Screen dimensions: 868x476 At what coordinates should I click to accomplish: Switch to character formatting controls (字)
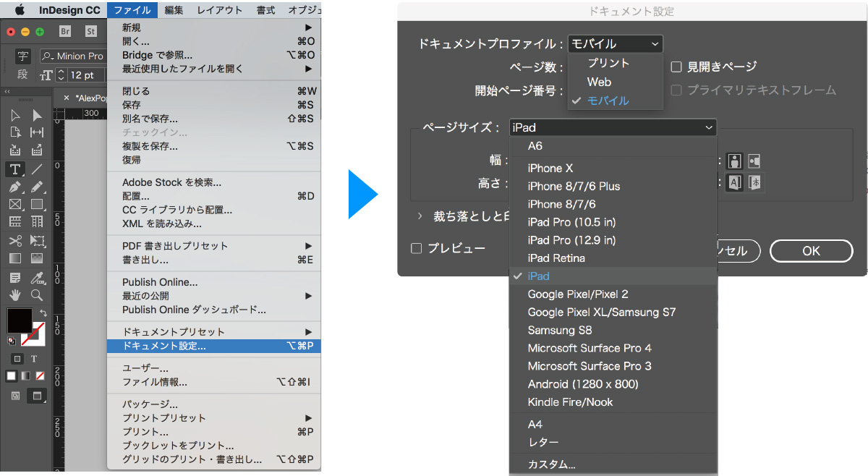22,56
